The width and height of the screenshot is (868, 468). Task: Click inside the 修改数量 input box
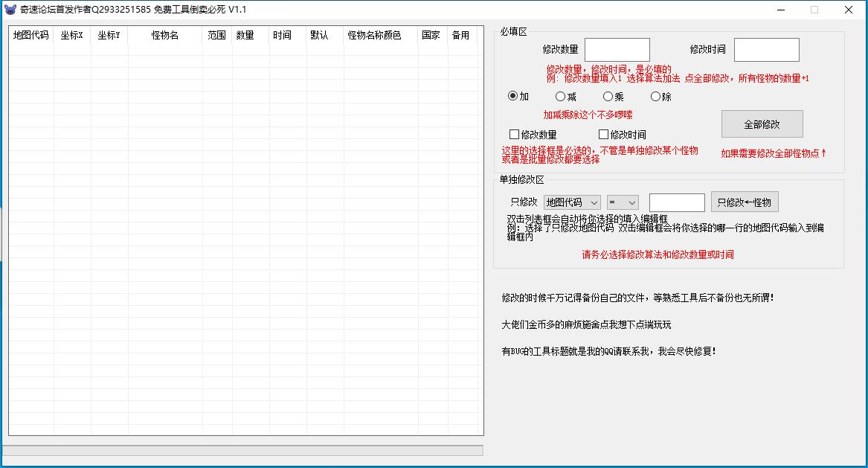[617, 49]
